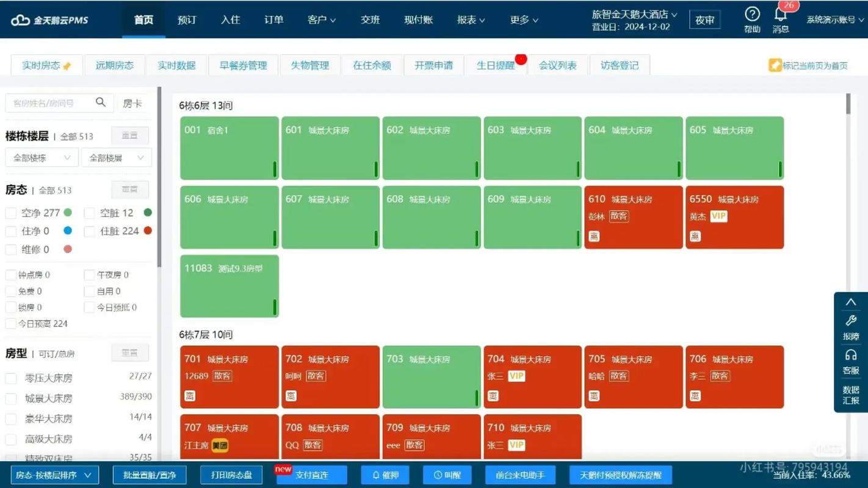Click the 标记当前页为首页 bookmark icon
868x488 pixels.
[775, 65]
